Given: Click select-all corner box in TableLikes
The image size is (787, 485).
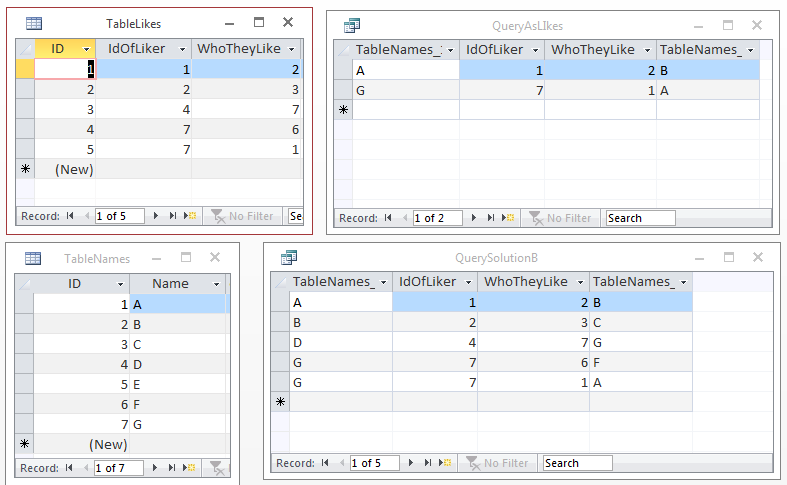Looking at the screenshot, I should (25, 49).
